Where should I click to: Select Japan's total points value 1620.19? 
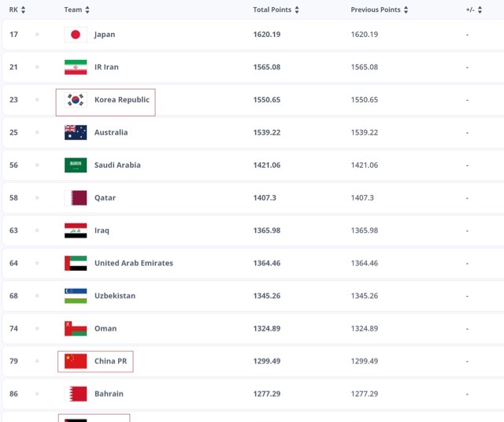(271, 35)
